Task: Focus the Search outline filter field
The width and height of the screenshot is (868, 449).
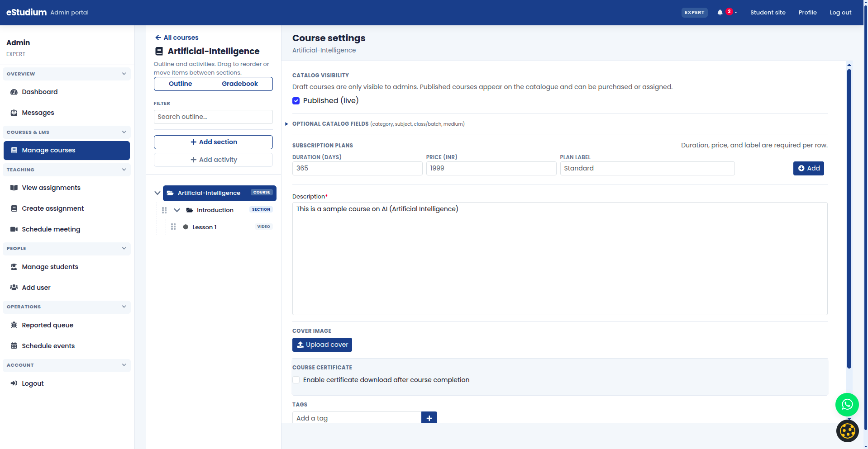Action: (213, 117)
